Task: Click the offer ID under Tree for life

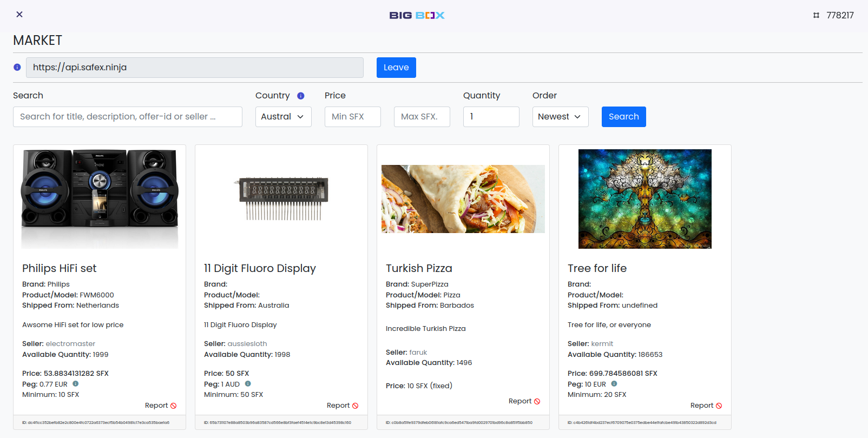Action: (x=642, y=423)
